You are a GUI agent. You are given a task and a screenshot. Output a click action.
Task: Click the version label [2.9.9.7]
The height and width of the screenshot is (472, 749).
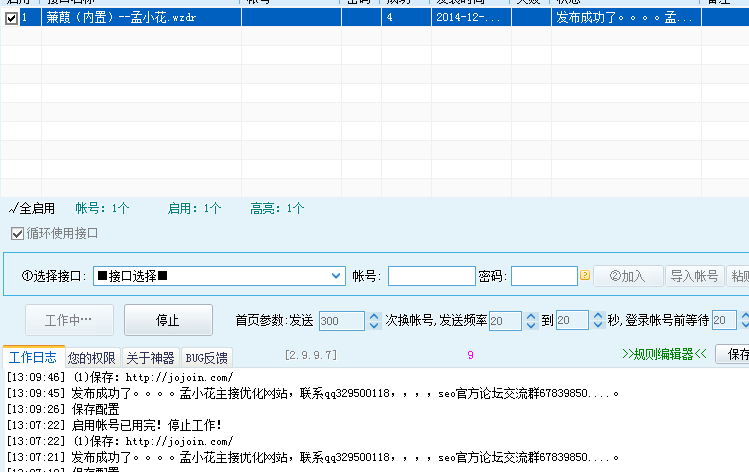point(311,355)
